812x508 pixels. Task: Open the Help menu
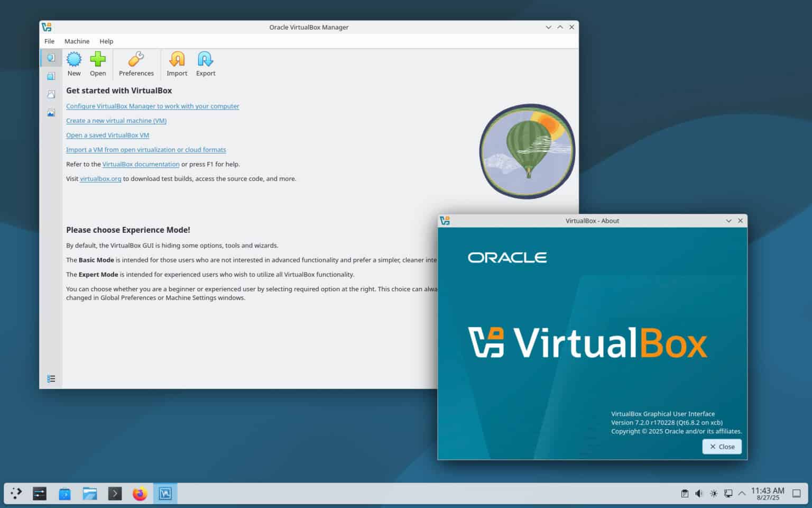tap(107, 41)
